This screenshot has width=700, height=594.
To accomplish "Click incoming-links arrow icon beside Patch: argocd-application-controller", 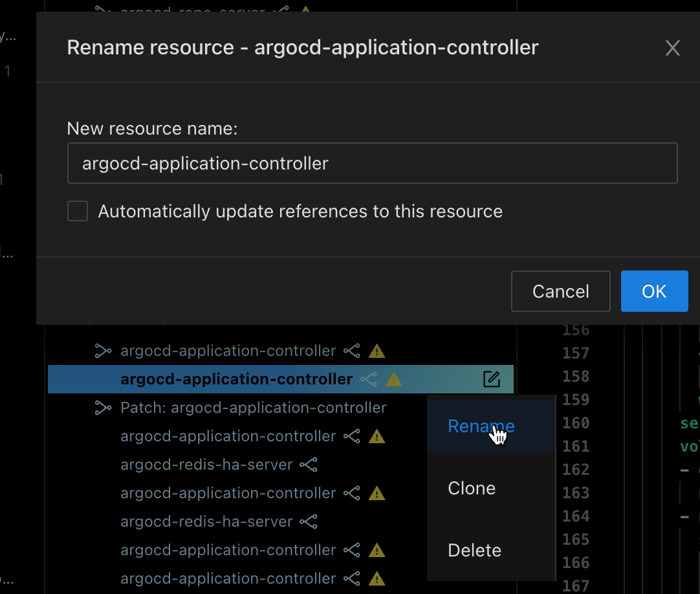I will pyautogui.click(x=103, y=408).
